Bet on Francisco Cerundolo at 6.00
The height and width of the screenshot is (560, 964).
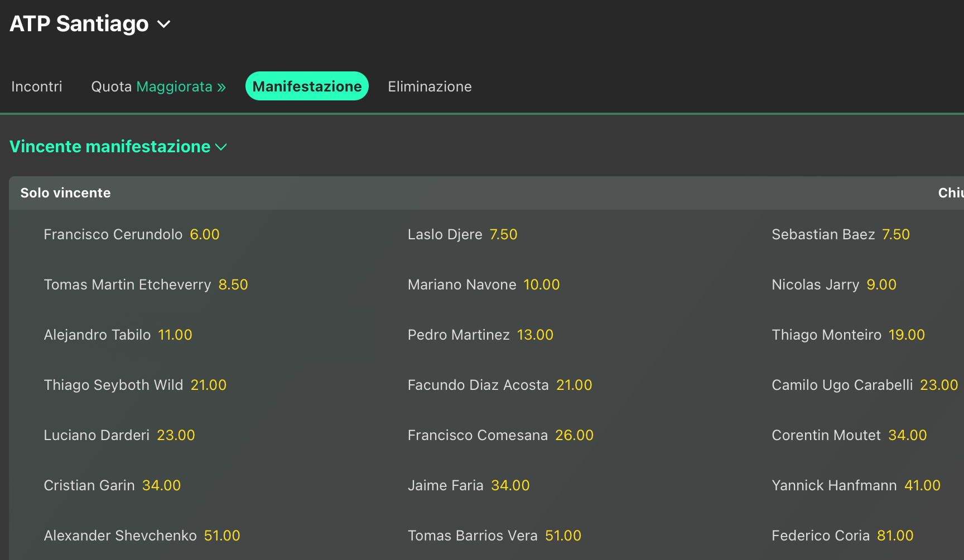204,234
